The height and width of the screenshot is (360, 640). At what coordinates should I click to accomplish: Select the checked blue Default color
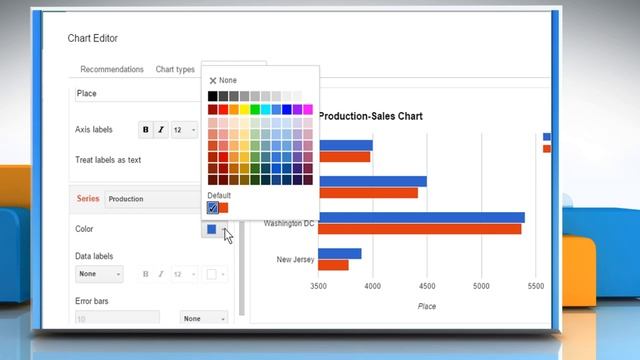pos(213,208)
